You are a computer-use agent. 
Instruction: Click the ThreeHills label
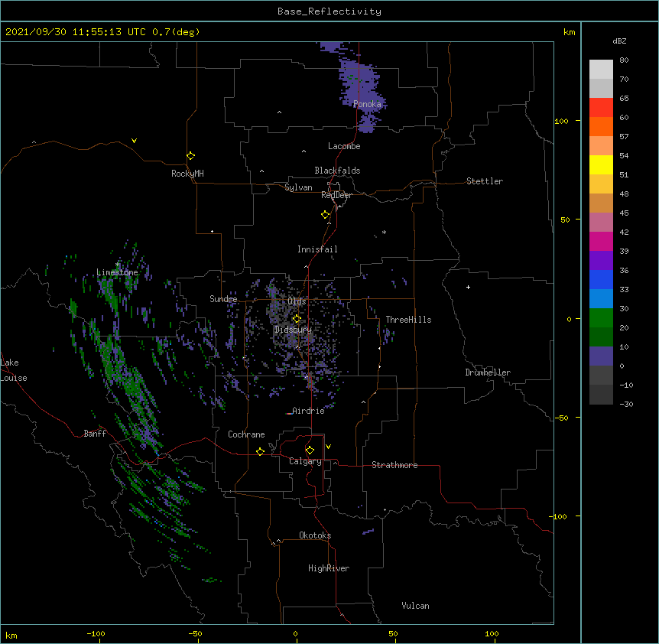click(408, 320)
